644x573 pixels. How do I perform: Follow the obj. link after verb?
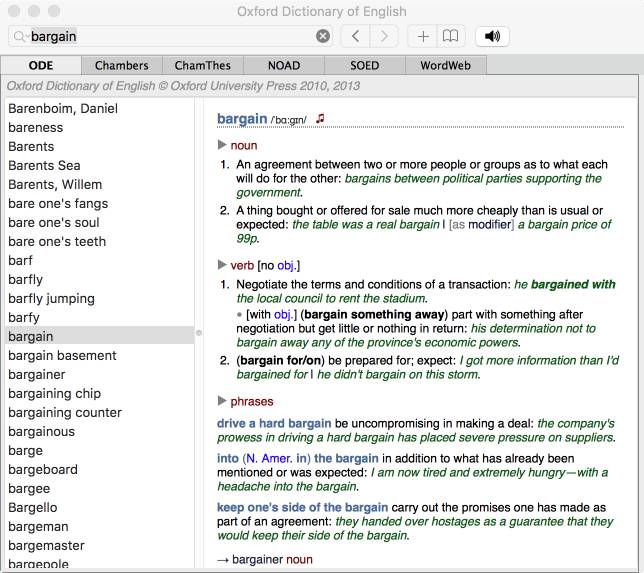pyautogui.click(x=286, y=266)
